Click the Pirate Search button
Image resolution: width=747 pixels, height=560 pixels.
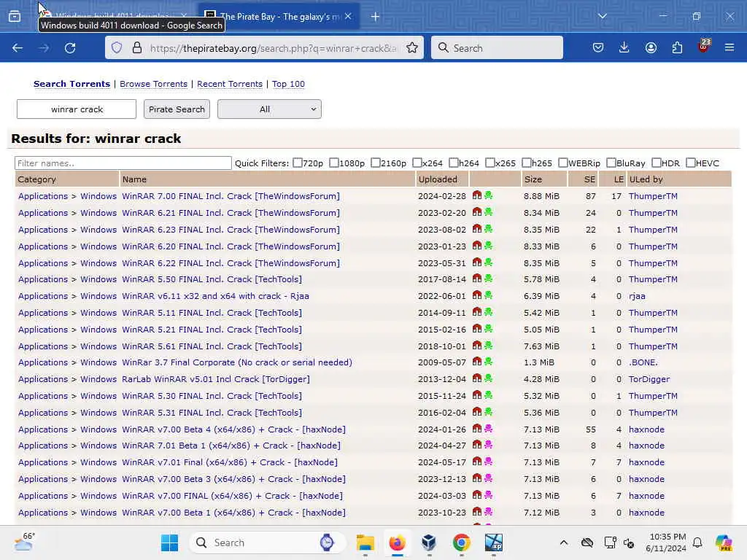177,109
